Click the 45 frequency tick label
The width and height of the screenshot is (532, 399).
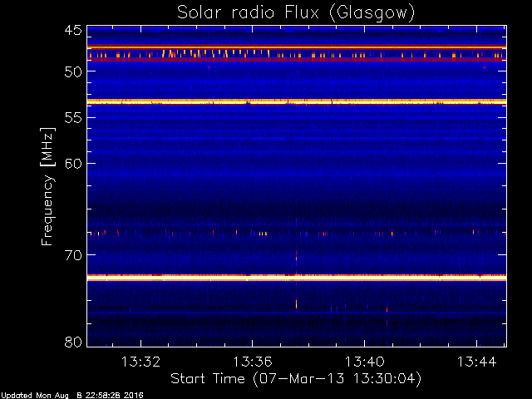click(73, 30)
